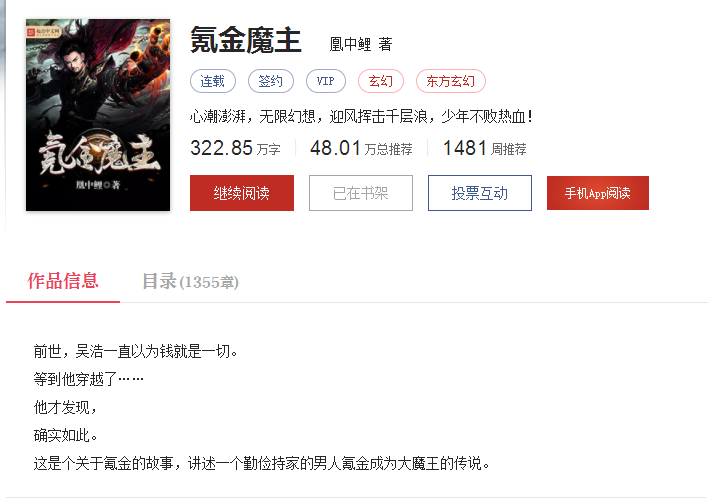
Task: Click the slogan text 心潮澎湃，无限幻想
Action: (253, 117)
